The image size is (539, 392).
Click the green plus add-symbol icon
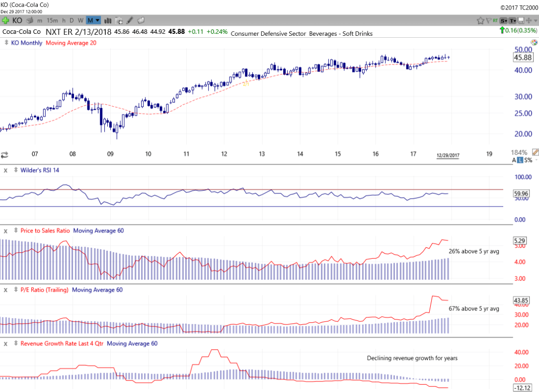tap(5, 20)
